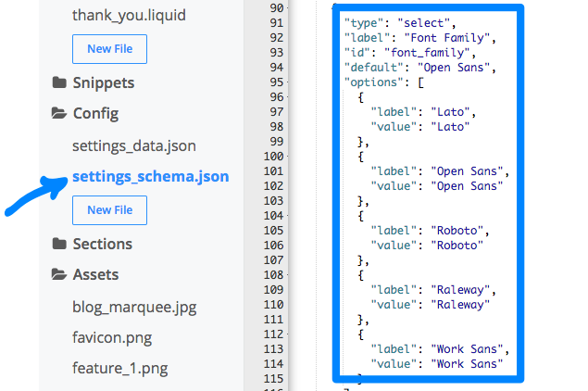Click line number 100 in gutter
Screen dimensions: 588x391
273,156
